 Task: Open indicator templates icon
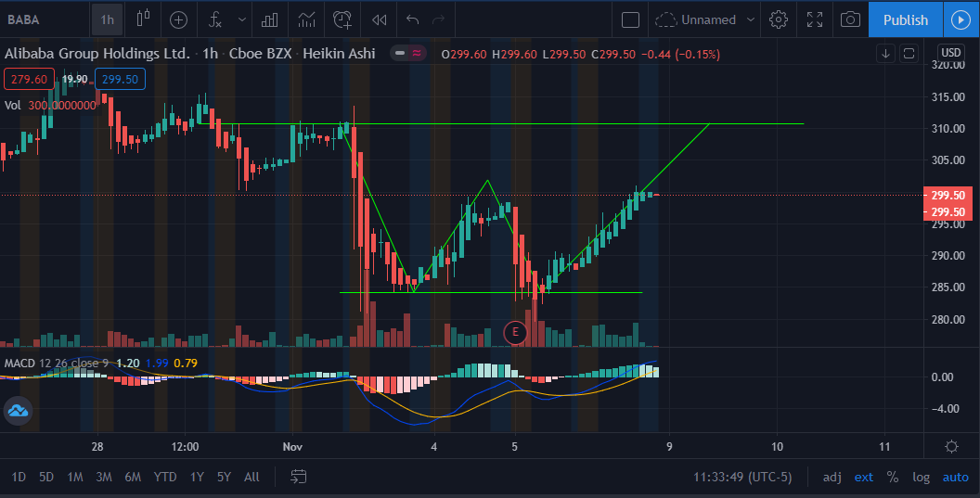coord(306,20)
